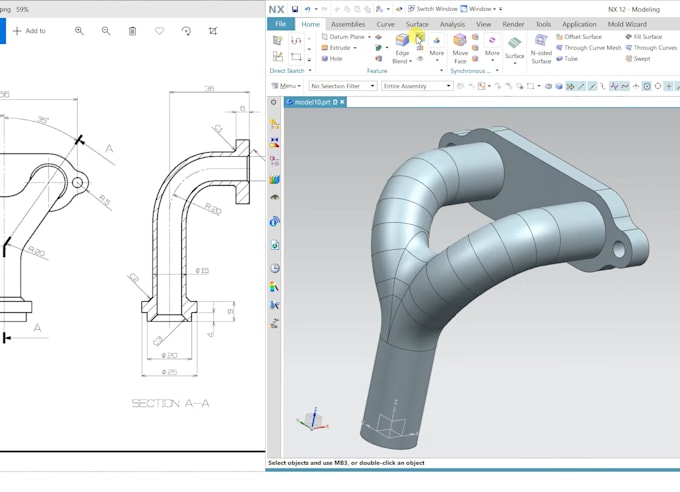Switch to the Mold Wizard ribbon tab

click(x=627, y=24)
